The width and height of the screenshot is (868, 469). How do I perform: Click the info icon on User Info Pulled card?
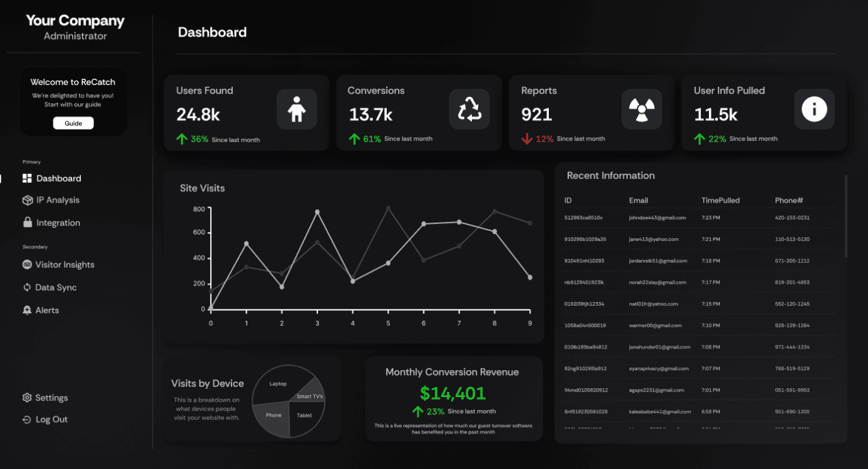click(814, 109)
